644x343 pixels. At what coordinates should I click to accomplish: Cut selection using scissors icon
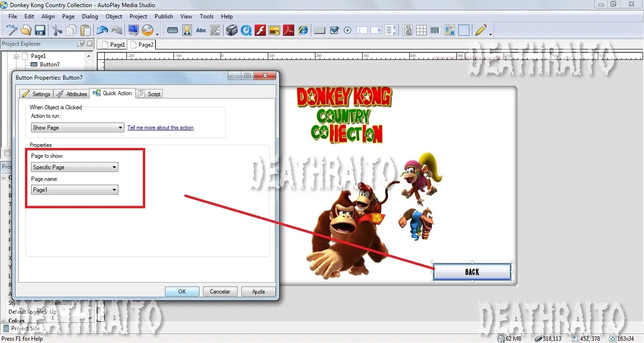point(57,30)
